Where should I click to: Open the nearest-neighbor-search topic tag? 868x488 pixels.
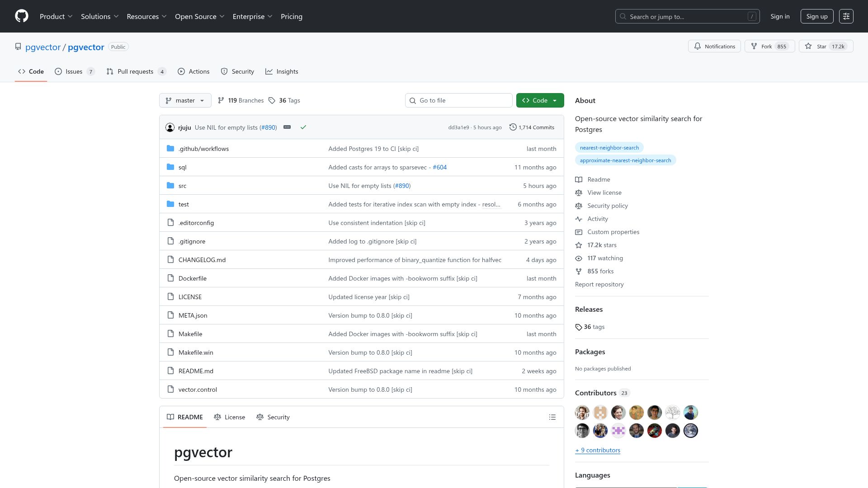(x=609, y=148)
